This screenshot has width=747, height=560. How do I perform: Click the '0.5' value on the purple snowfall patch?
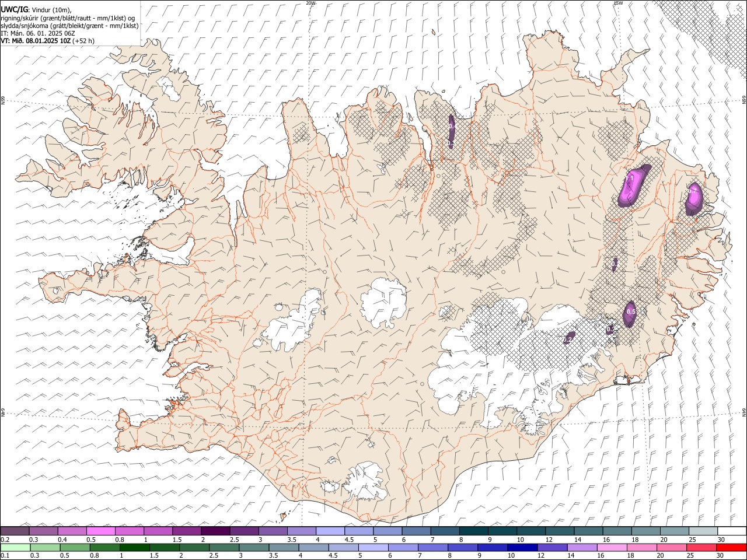coord(630,312)
